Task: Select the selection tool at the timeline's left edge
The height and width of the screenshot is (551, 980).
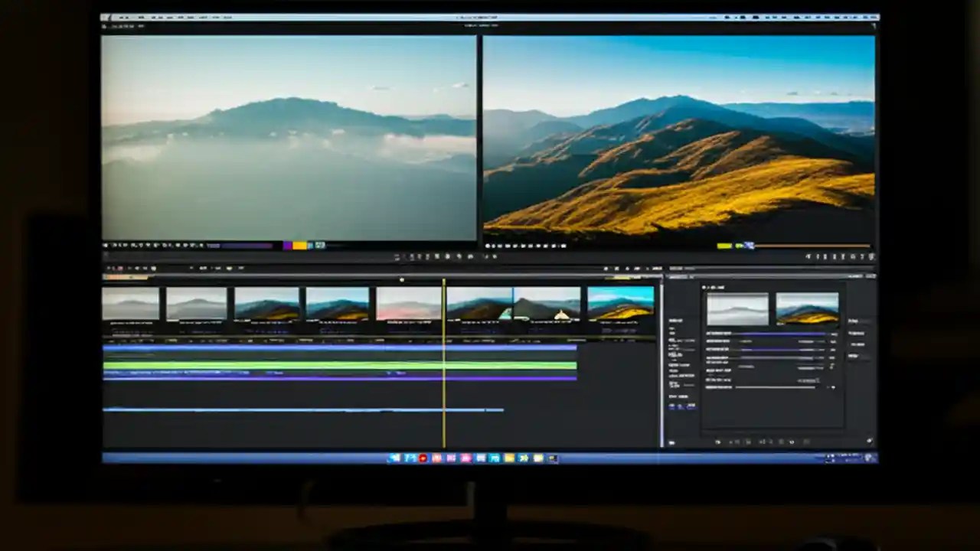Action: (x=107, y=269)
